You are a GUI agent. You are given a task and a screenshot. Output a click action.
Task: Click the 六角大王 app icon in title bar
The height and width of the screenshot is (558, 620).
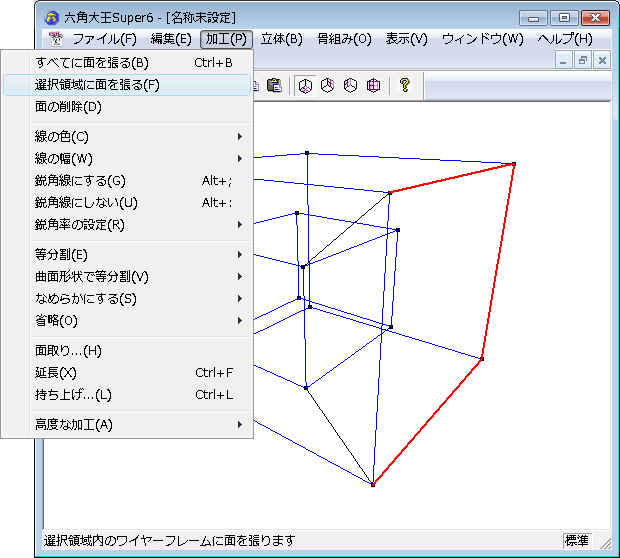click(x=51, y=18)
